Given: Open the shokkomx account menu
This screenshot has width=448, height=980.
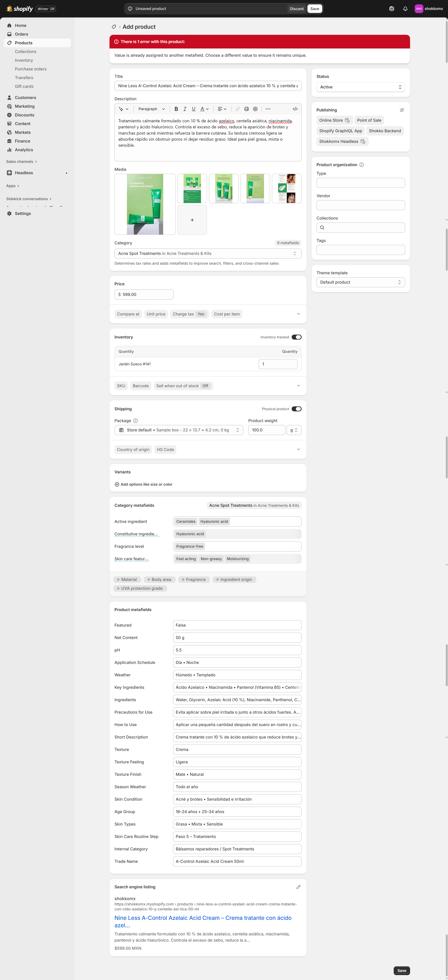Looking at the screenshot, I should [x=429, y=9].
